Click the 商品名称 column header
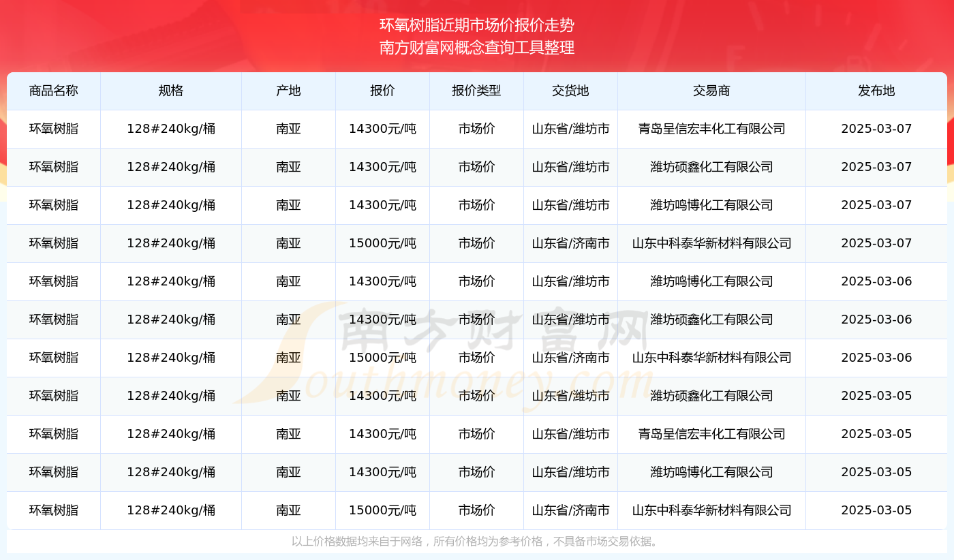The width and height of the screenshot is (954, 560). pyautogui.click(x=54, y=91)
